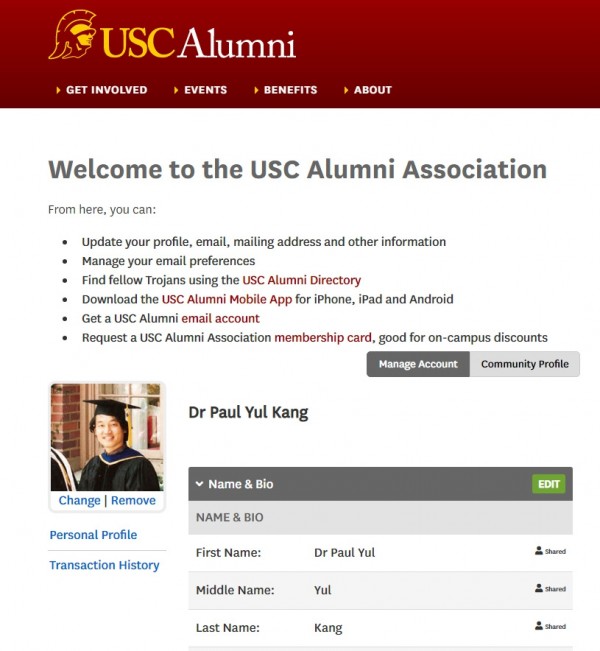Click the graduation profile photo thumbnail

[107, 437]
